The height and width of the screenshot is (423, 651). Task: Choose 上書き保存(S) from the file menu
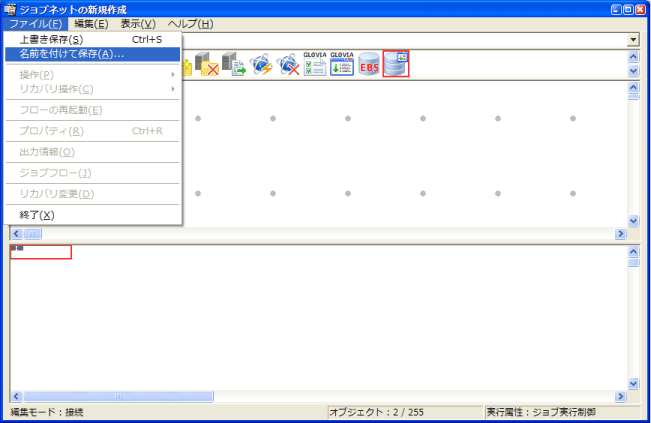(x=93, y=39)
